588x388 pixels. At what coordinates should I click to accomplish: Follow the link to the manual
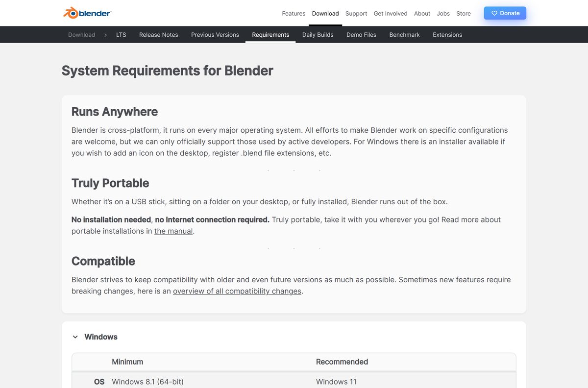click(x=173, y=231)
